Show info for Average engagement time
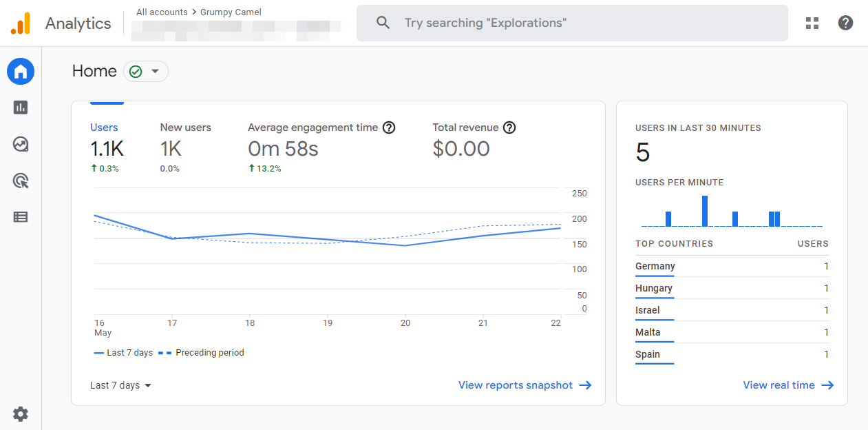868x430 pixels. click(389, 127)
